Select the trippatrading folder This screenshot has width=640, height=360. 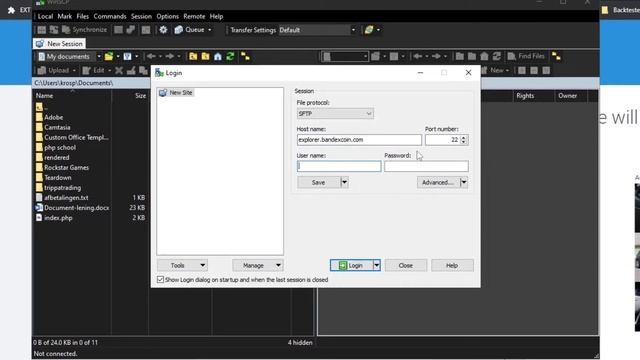coord(62,188)
